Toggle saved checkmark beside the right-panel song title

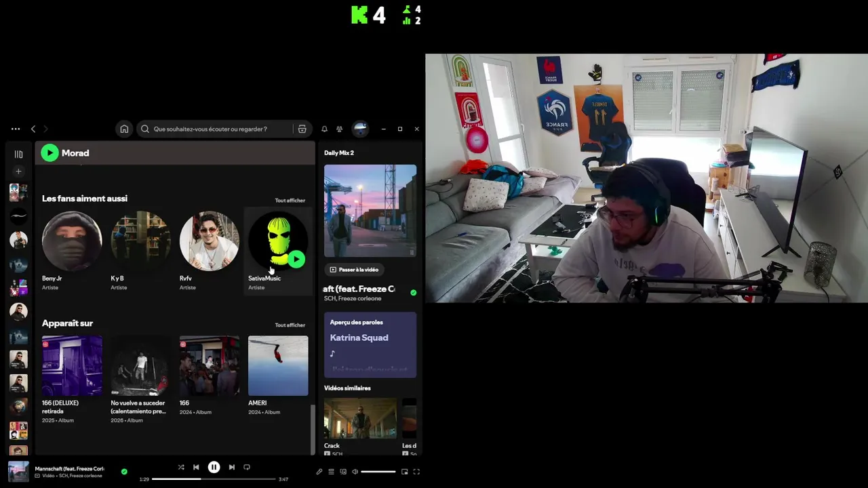(x=414, y=293)
